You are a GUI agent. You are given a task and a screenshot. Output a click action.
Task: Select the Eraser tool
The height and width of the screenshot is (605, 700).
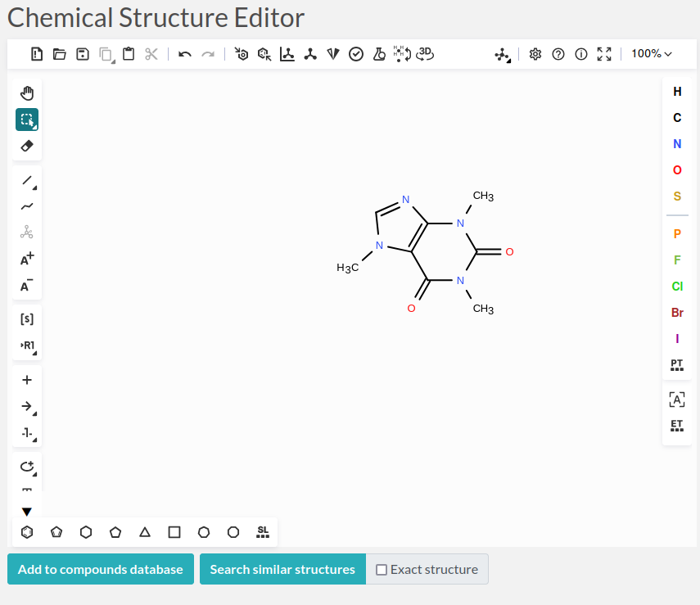(x=27, y=146)
